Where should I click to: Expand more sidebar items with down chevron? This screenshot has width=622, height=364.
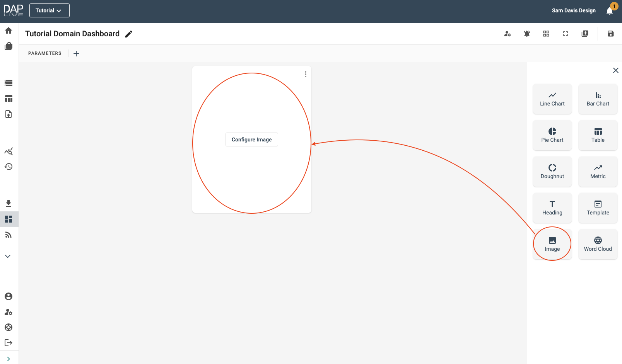click(x=8, y=256)
